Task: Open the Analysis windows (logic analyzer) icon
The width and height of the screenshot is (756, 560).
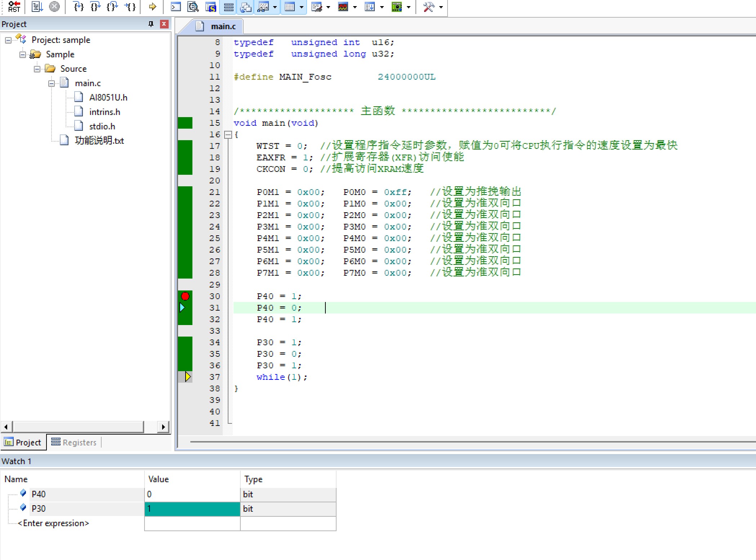Action: [x=343, y=7]
